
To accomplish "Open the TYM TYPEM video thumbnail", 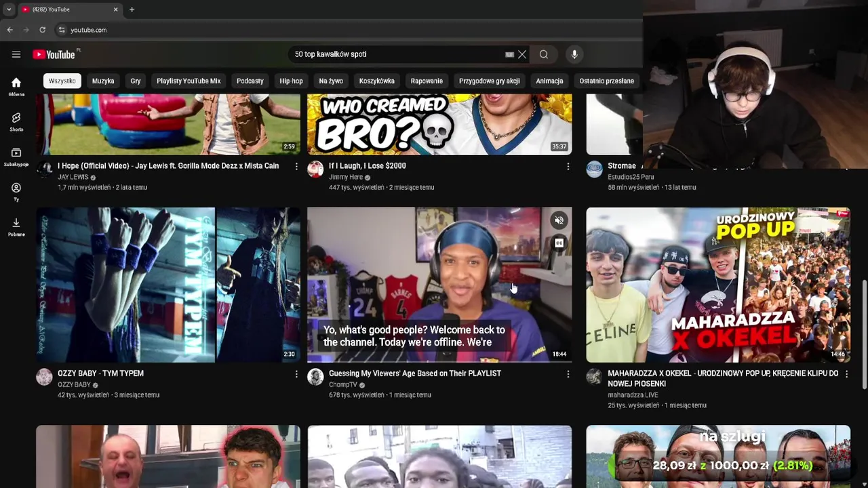I will (x=168, y=285).
